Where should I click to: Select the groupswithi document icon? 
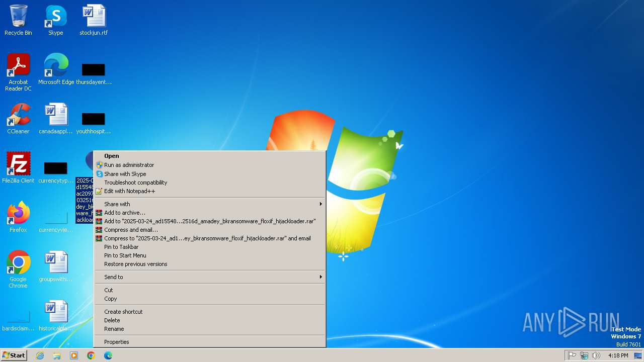coord(56,266)
